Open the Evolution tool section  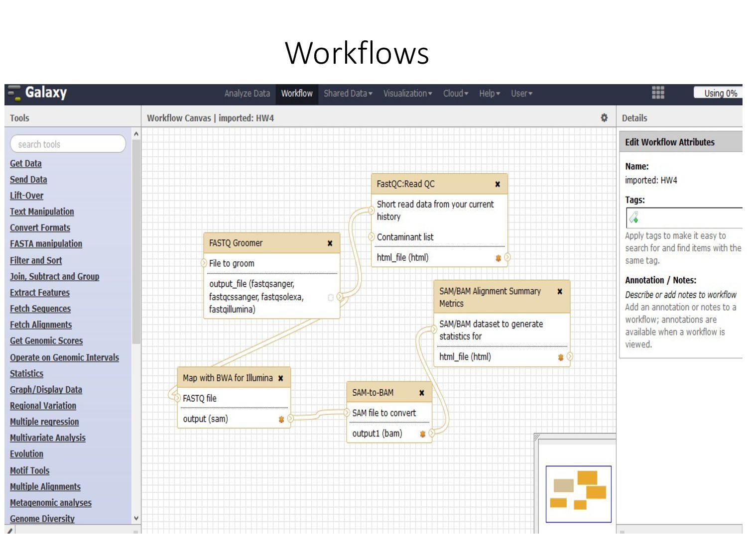coord(27,454)
